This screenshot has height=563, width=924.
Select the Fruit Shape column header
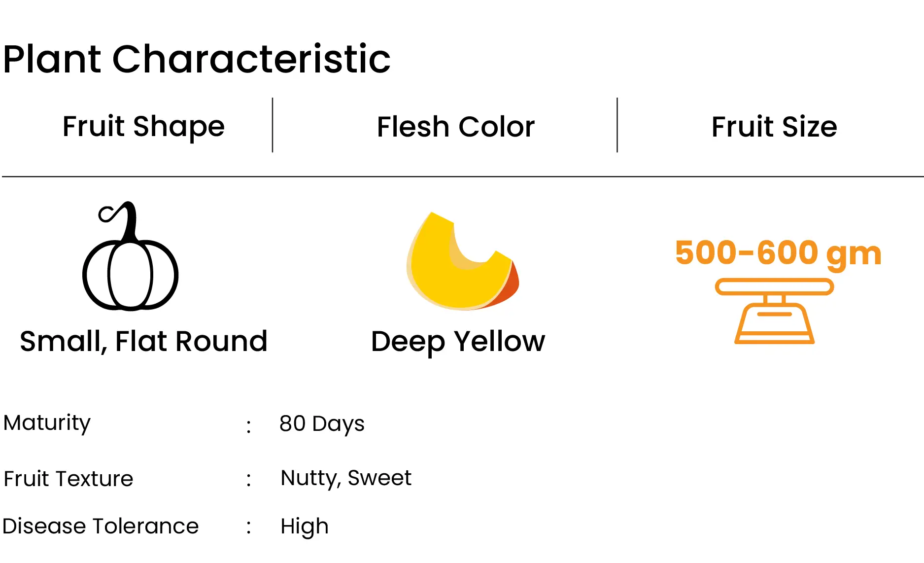point(143,126)
